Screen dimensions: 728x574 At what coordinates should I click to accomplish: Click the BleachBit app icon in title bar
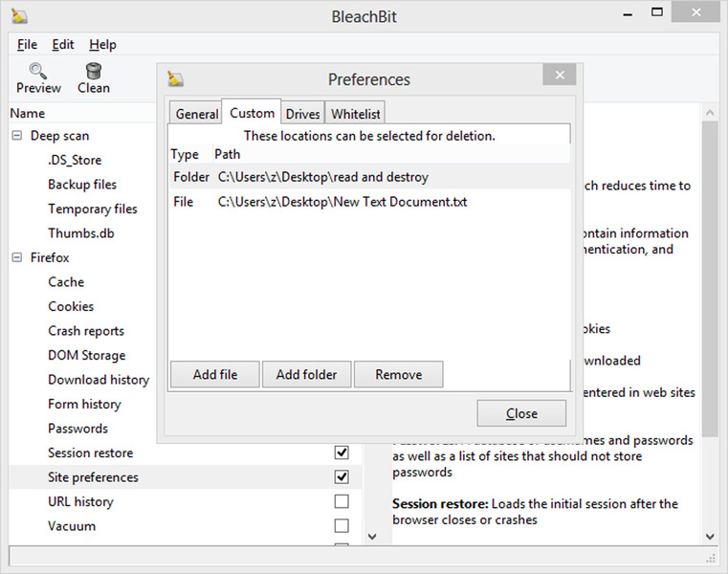(x=19, y=16)
